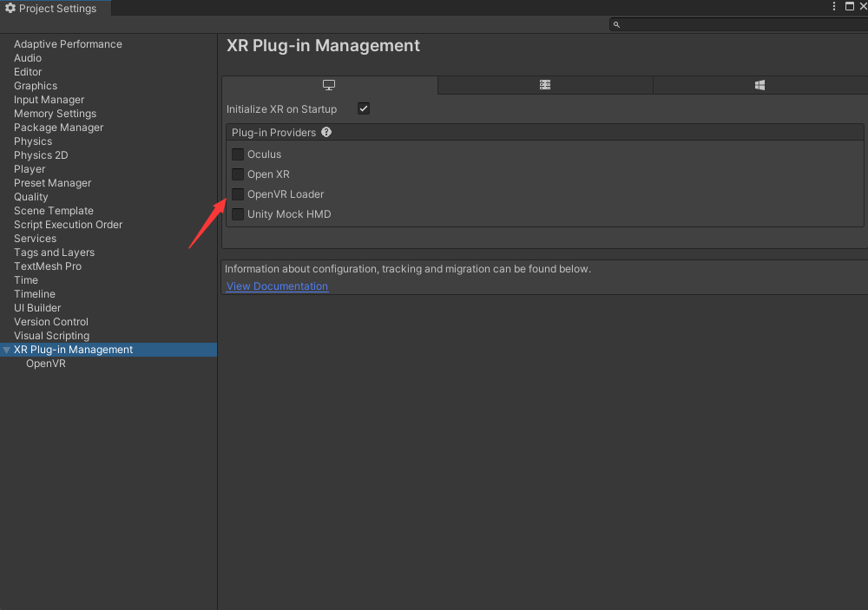This screenshot has height=610, width=868.
Task: Select the Timeline settings entry
Action: click(x=35, y=293)
